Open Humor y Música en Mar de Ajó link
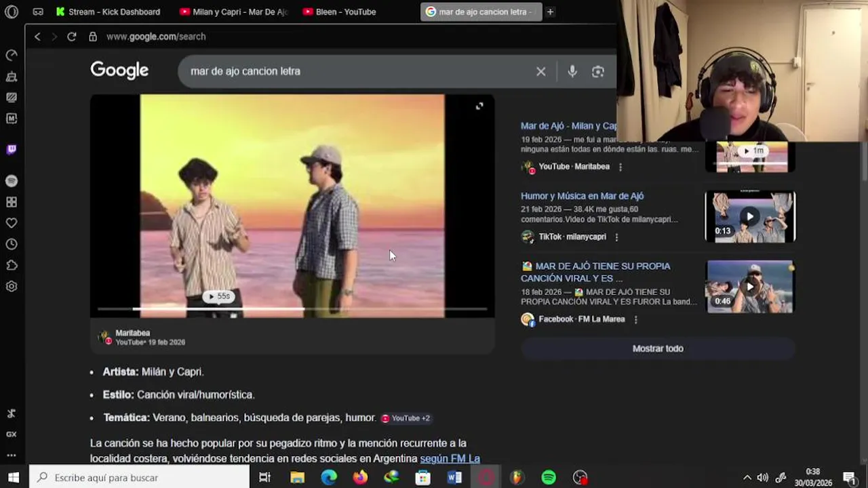Screen dimensions: 868x488 (582, 196)
